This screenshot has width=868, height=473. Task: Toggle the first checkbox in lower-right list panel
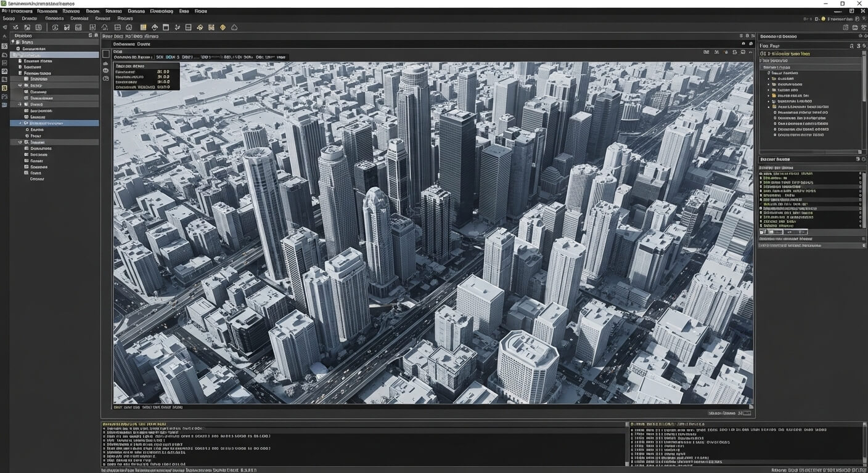pyautogui.click(x=761, y=174)
